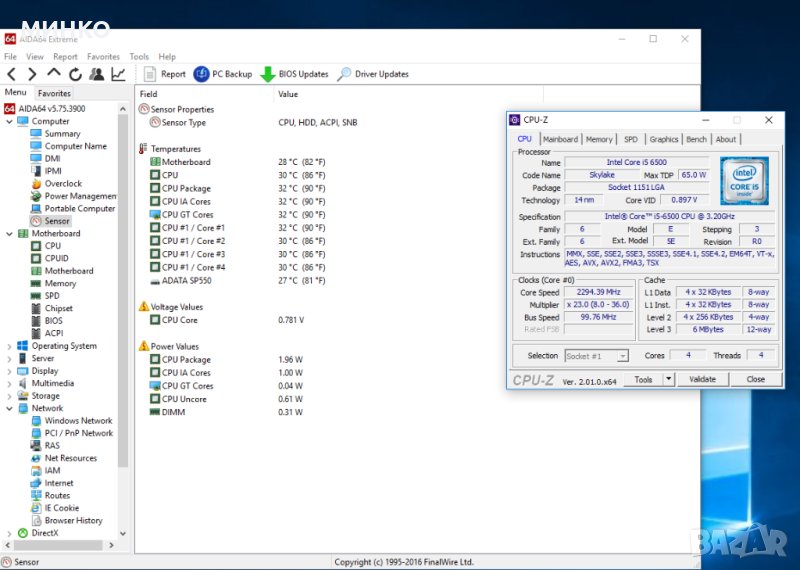Expand the Operating System tree node
800x570 pixels.
[9, 346]
